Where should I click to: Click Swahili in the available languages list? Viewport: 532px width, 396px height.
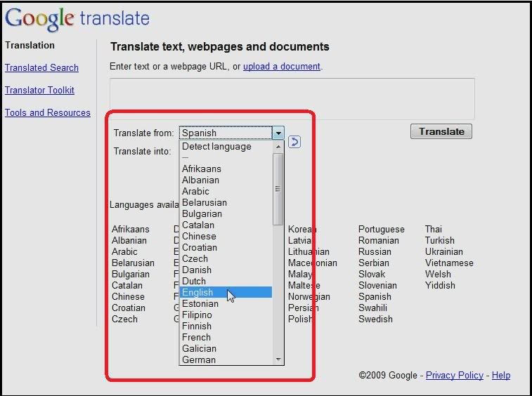pyautogui.click(x=373, y=308)
